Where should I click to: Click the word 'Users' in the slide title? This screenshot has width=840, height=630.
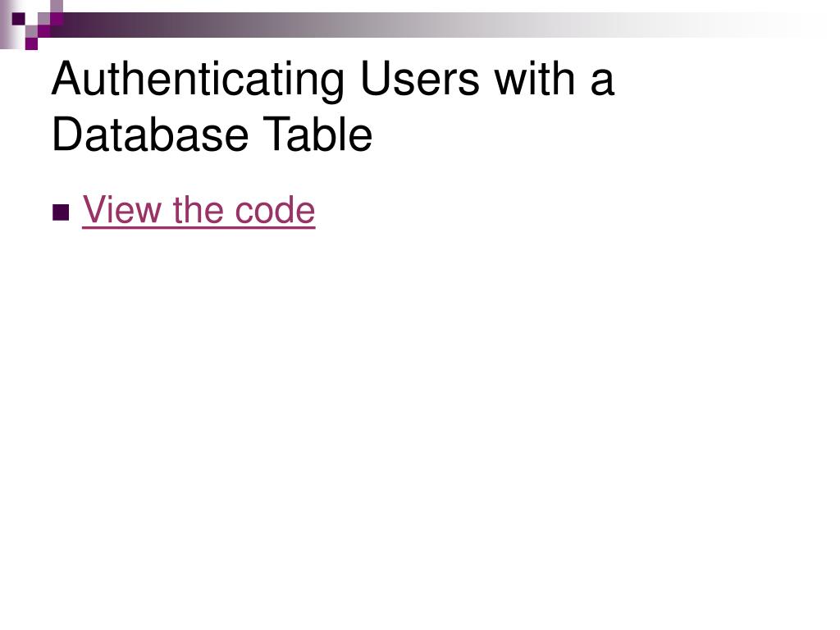(420, 80)
